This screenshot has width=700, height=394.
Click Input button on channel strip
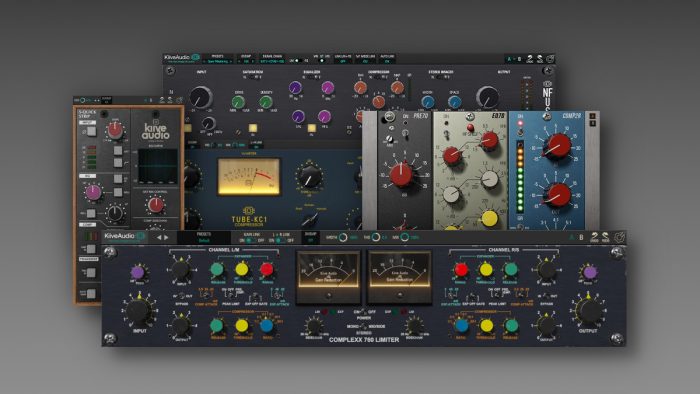(x=91, y=131)
